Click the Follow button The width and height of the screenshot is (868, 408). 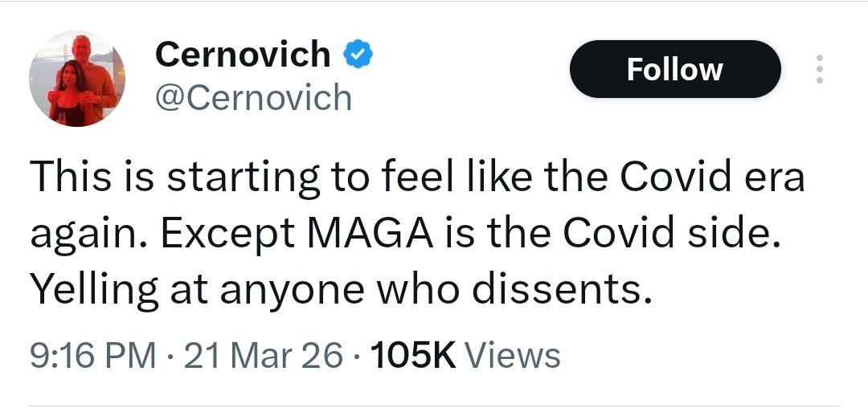pyautogui.click(x=674, y=69)
